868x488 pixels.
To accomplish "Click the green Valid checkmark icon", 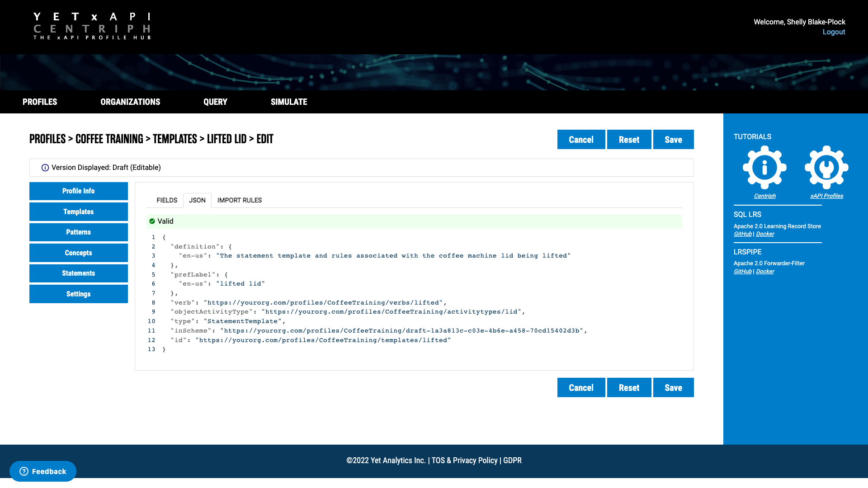I will (x=152, y=221).
